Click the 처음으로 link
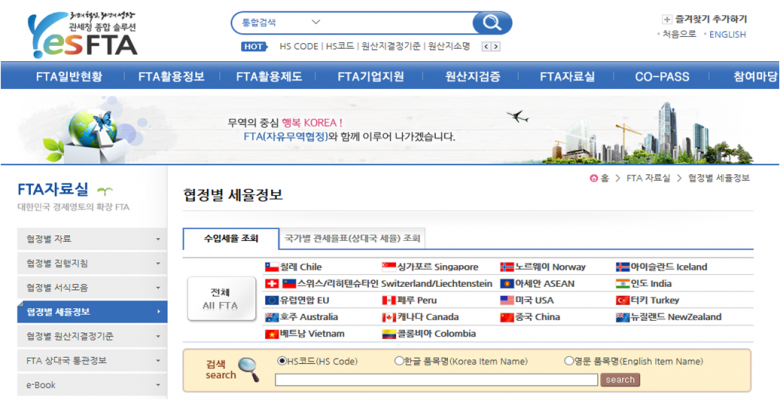This screenshot has height=400, width=780. 680,34
